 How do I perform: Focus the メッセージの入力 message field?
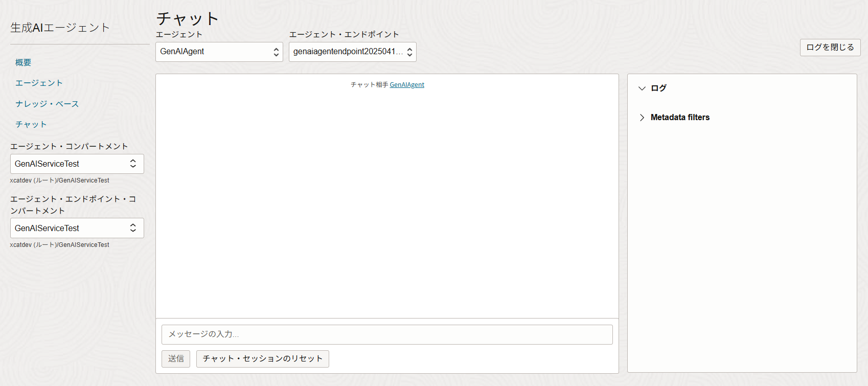click(x=387, y=334)
